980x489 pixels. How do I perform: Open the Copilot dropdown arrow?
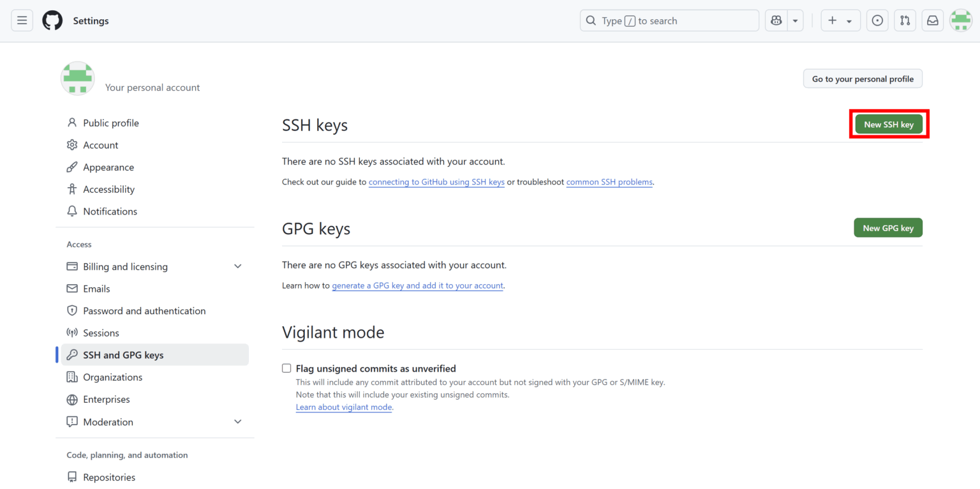pos(795,20)
